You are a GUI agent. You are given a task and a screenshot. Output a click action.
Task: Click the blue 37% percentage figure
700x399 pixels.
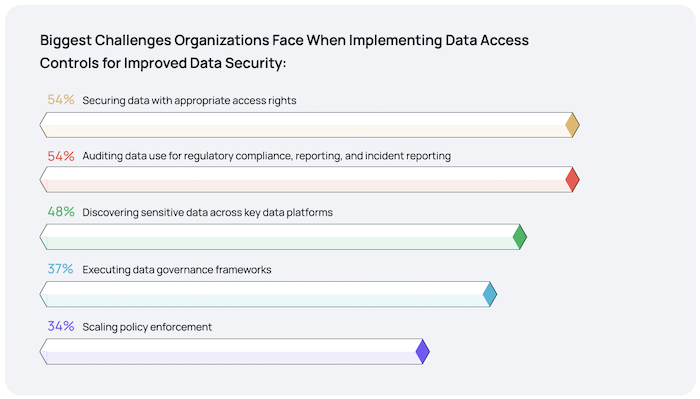tap(60, 269)
